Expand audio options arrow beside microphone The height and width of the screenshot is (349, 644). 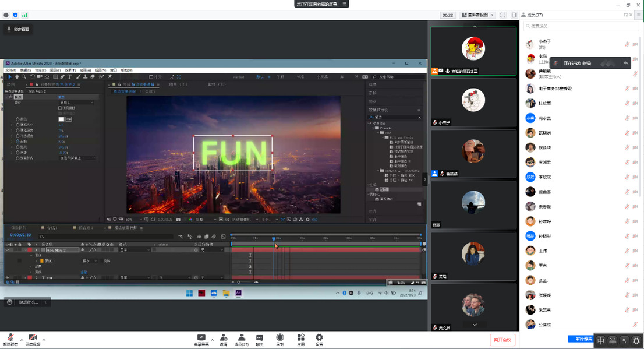coord(22,340)
